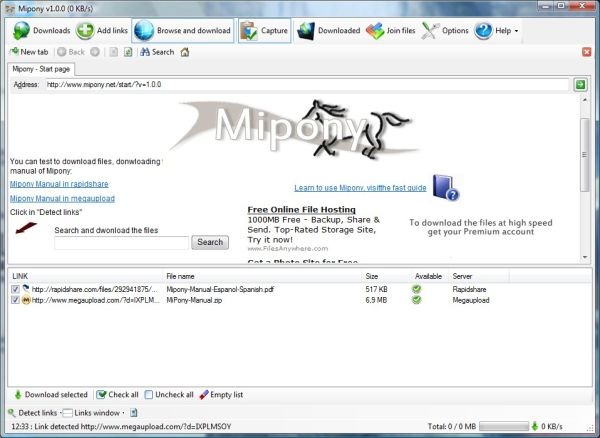The image size is (600, 438).
Task: Click the browser forward arrow icon
Action: (95, 52)
